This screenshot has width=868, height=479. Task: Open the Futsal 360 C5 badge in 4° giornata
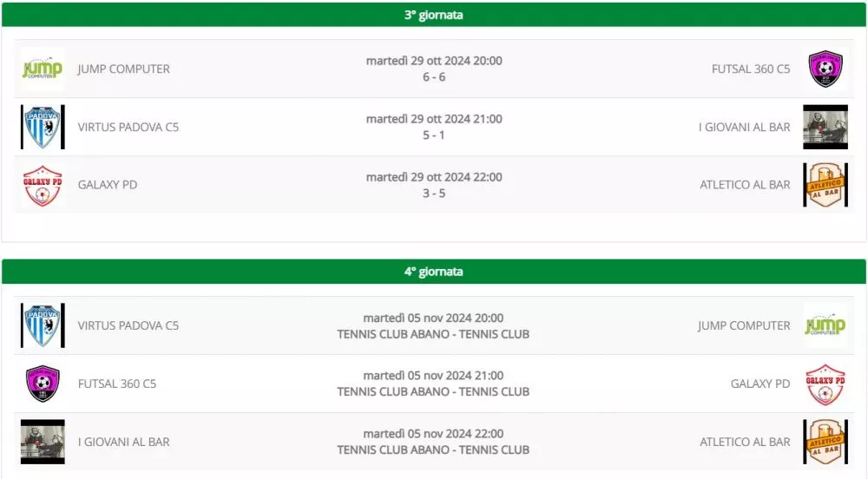[x=43, y=384]
